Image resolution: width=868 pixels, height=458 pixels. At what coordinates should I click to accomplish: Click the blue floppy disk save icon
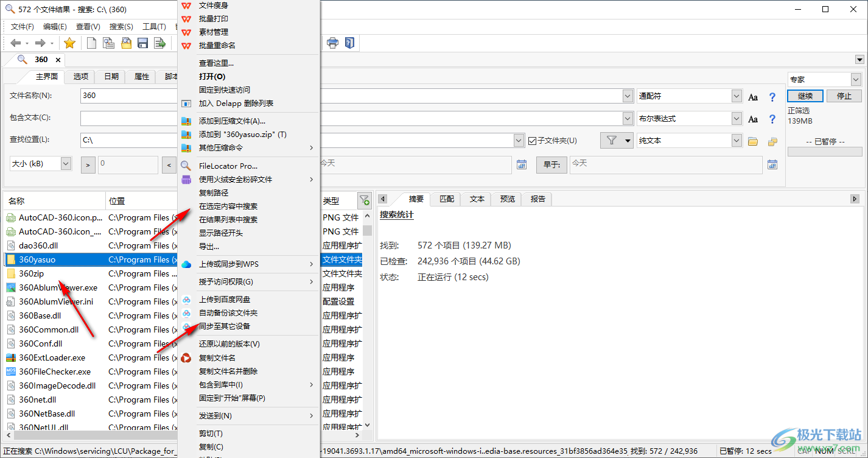143,43
